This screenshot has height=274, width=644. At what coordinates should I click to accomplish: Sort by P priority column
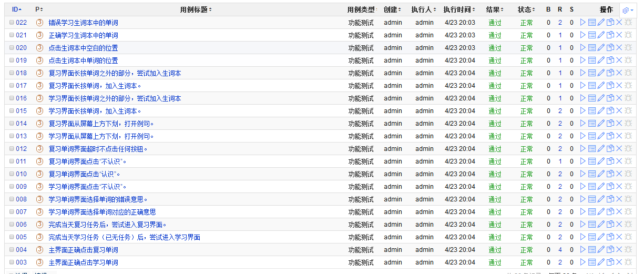pos(39,9)
